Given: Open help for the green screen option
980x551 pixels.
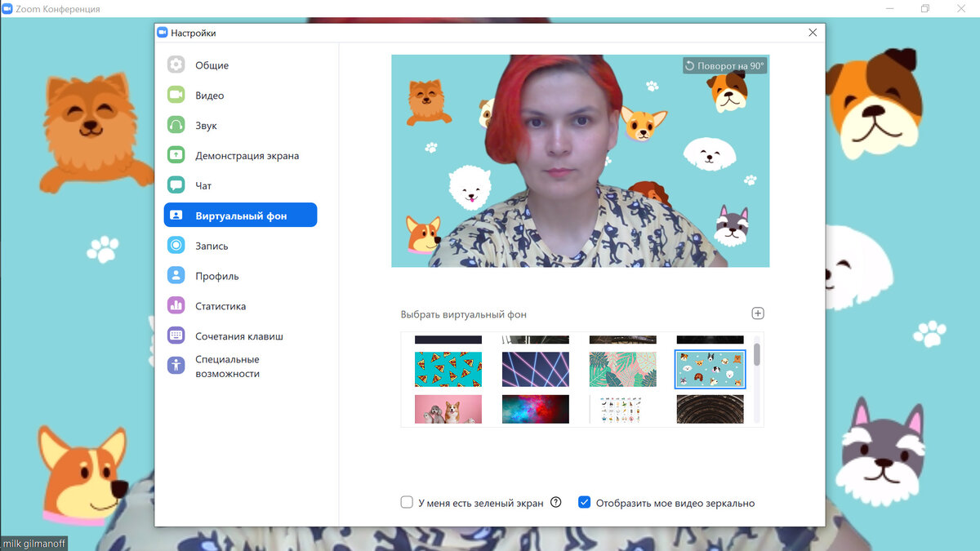Looking at the screenshot, I should coord(556,503).
